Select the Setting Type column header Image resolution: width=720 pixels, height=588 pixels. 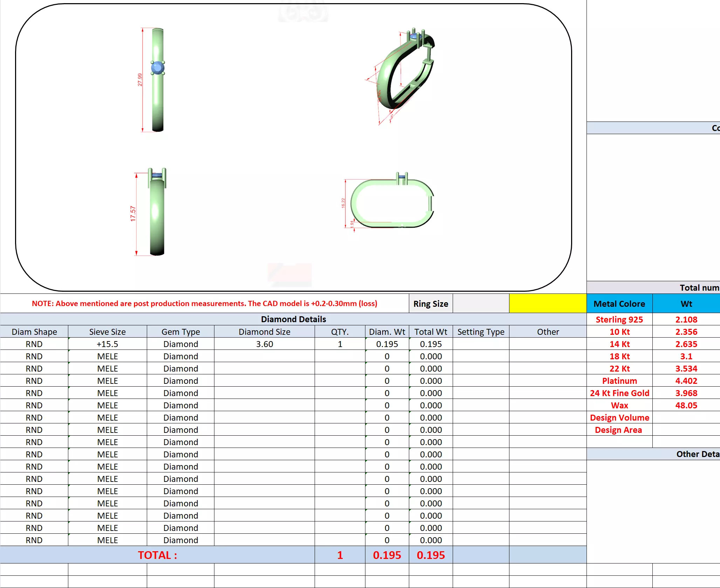coord(481,332)
